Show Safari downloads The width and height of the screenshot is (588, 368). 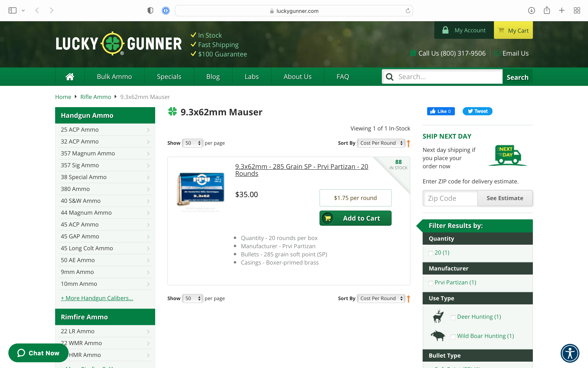[x=531, y=10]
